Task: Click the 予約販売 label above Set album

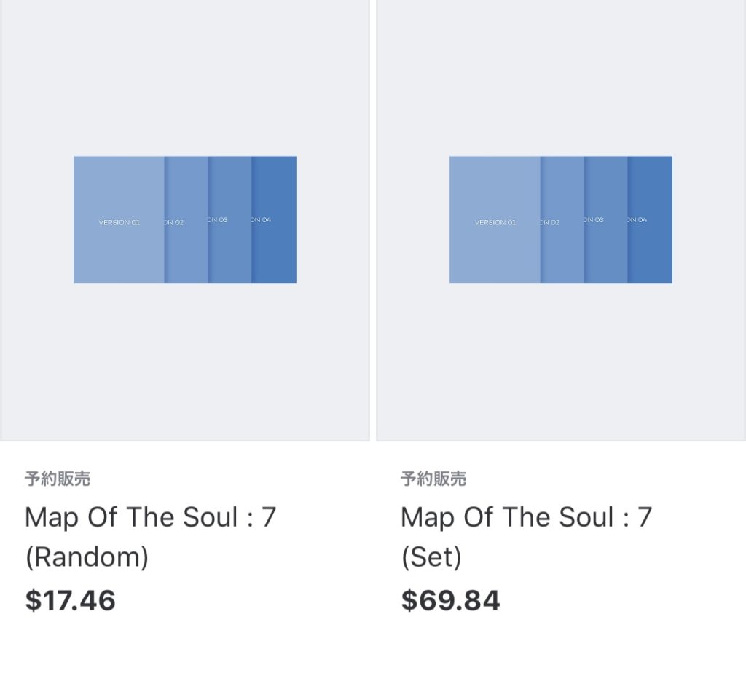Action: point(433,479)
